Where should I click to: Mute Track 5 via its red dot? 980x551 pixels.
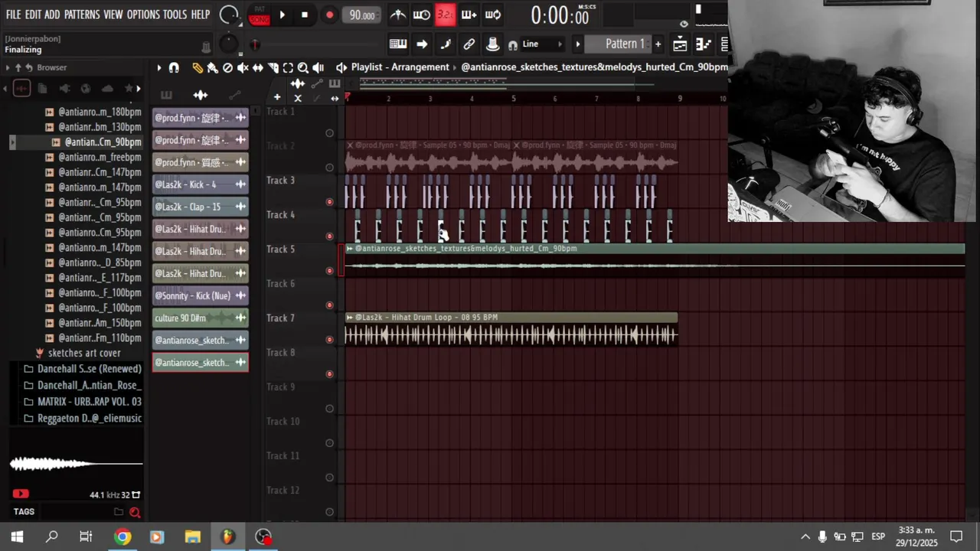(x=330, y=271)
